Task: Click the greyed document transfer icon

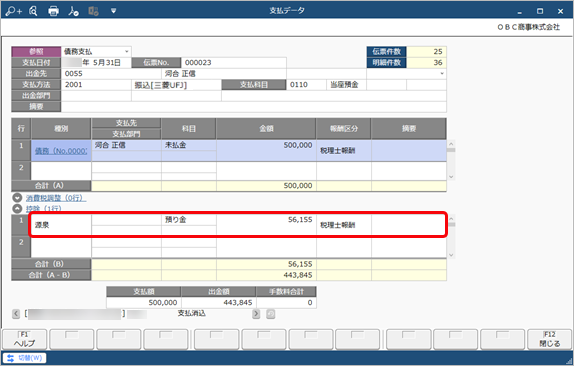Action: point(93,11)
